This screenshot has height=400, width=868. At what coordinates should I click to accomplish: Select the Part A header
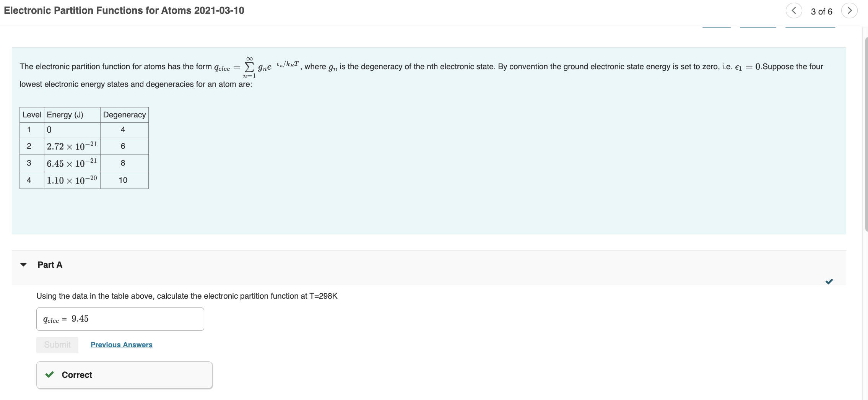50,264
